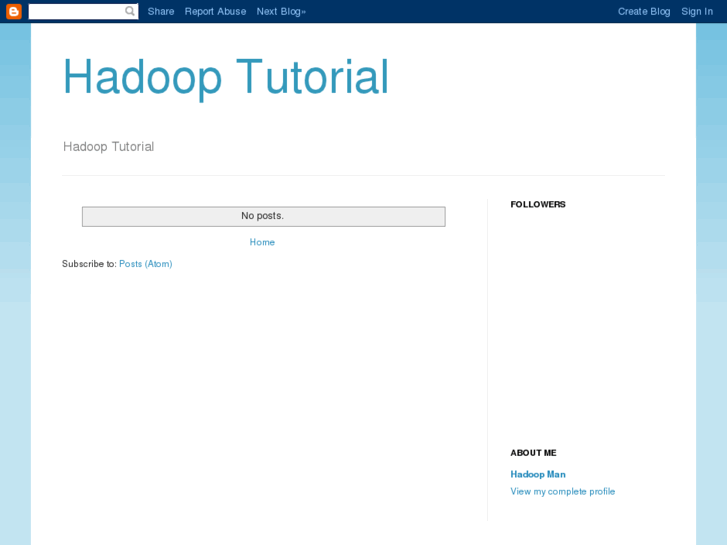Click the gray Hadoop Tutorial subtitle text
The width and height of the screenshot is (727, 545).
pyautogui.click(x=108, y=147)
